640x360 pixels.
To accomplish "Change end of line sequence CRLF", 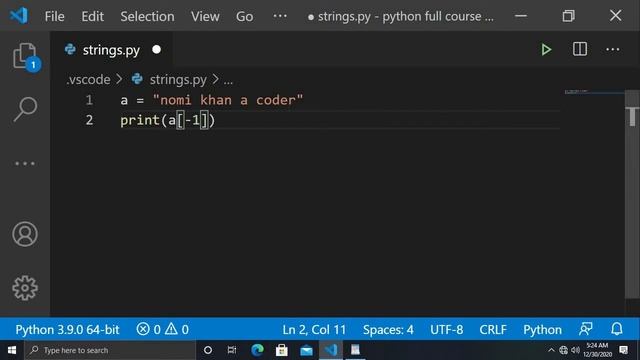I will coord(493,329).
